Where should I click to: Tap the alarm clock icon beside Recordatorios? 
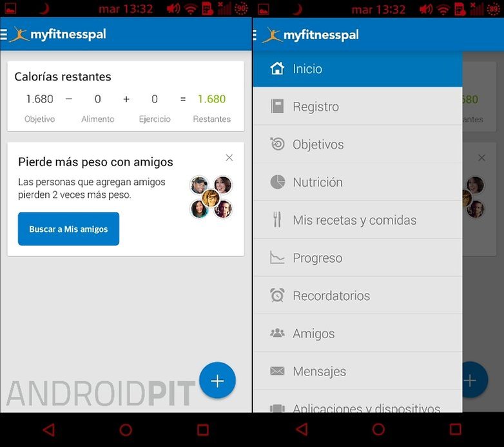277,295
